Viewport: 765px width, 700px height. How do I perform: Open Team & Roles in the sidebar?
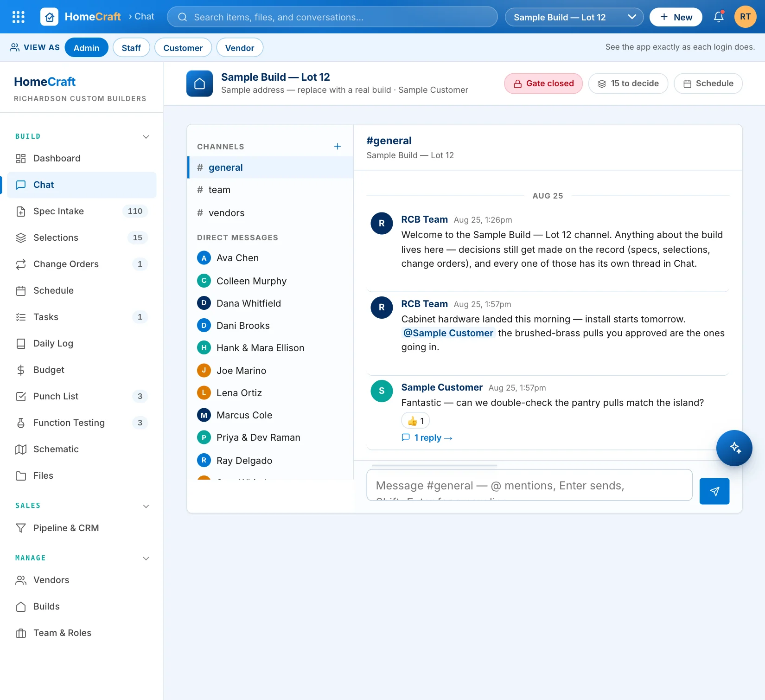click(82, 633)
